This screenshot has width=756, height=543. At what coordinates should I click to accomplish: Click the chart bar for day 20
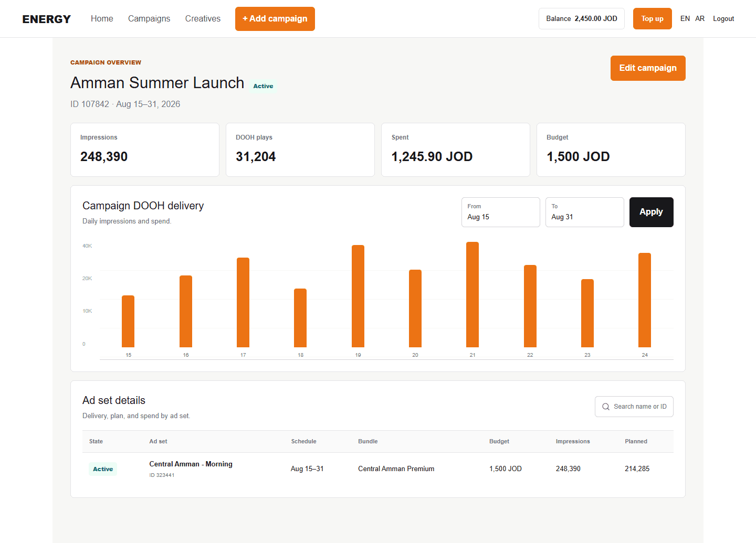415,308
